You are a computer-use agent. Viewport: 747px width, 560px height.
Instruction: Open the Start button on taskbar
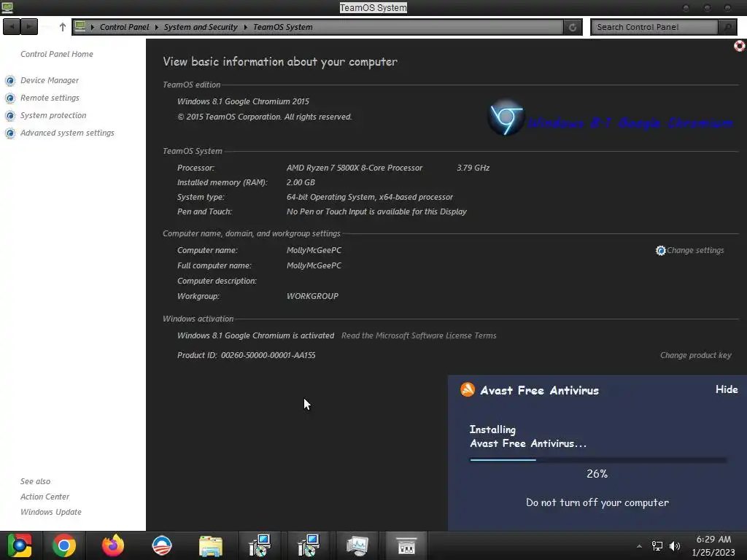tap(20, 545)
